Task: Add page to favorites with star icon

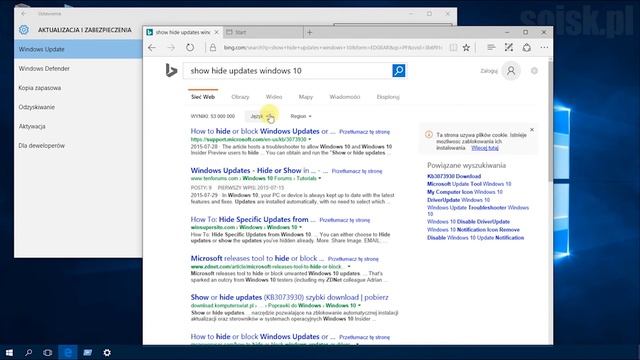Action: pos(466,48)
